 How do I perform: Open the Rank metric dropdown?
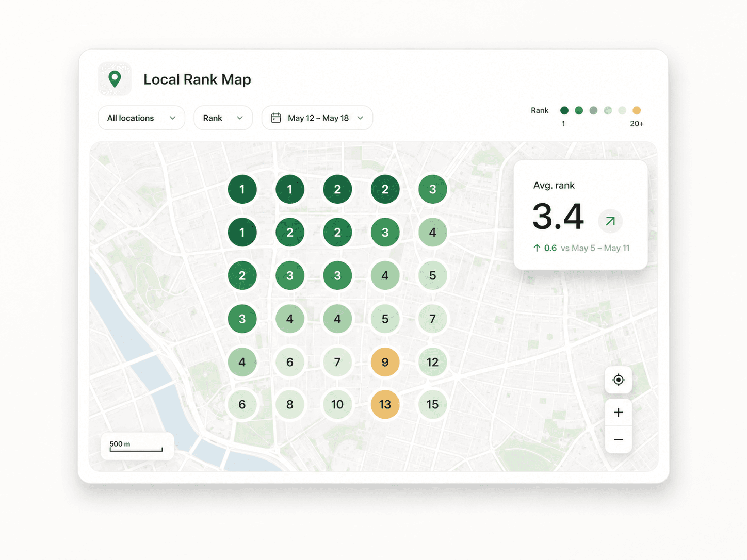click(223, 118)
